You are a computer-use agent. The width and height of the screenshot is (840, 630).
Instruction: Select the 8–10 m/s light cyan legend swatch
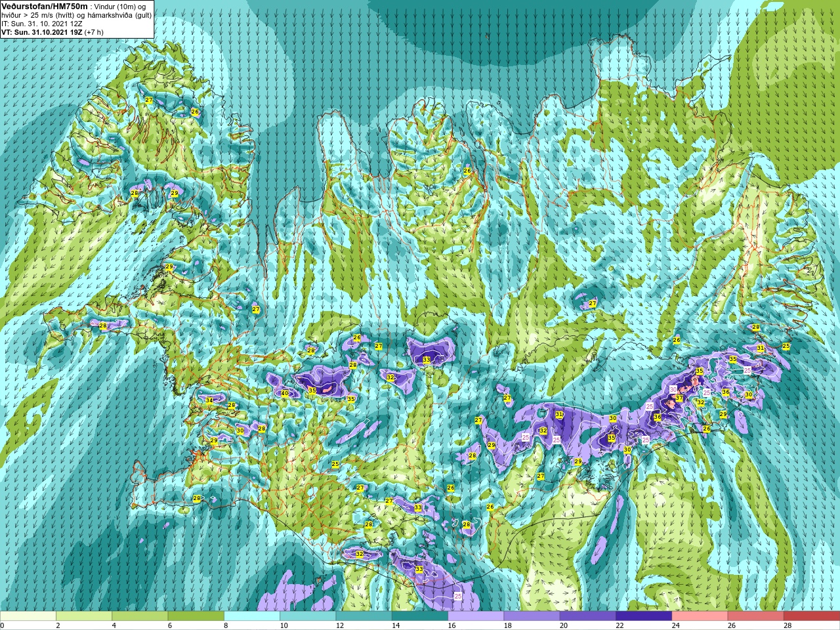[252, 616]
